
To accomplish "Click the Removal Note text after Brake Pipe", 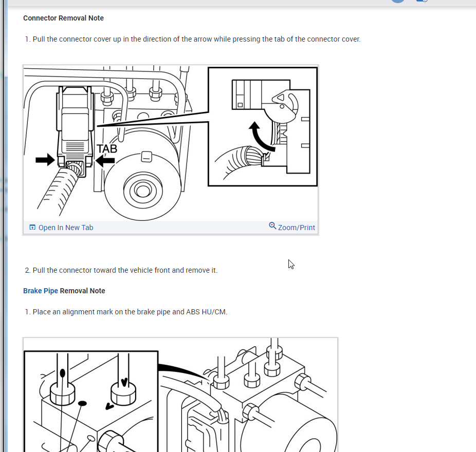I will (x=82, y=291).
